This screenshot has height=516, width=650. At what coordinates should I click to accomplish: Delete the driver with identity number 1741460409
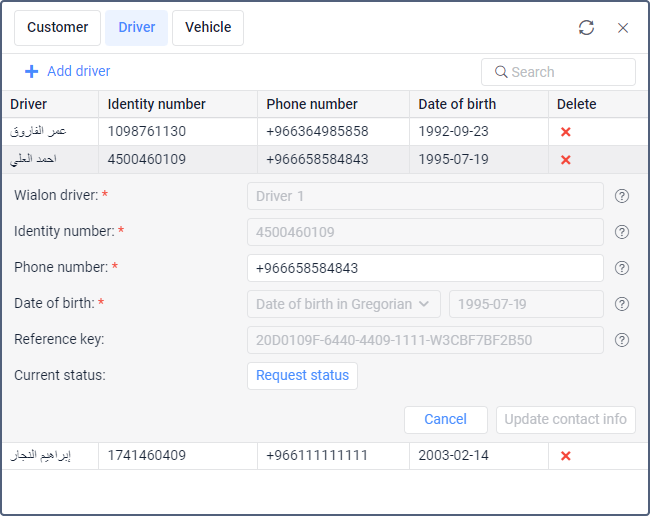(x=565, y=456)
